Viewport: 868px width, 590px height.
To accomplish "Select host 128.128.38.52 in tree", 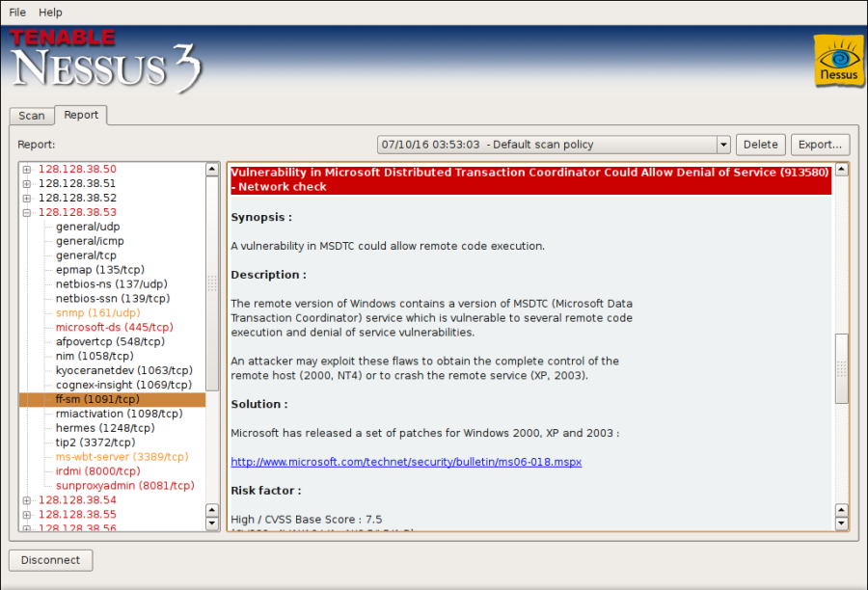I will (x=77, y=199).
